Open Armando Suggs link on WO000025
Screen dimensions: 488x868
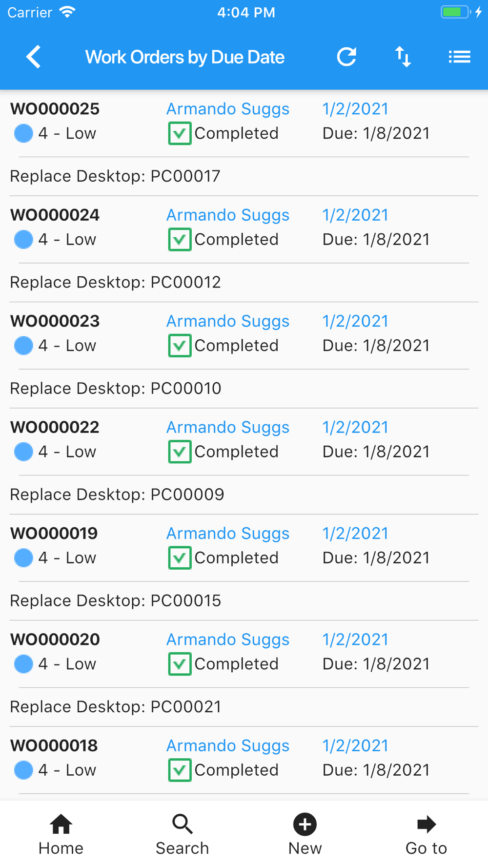tap(228, 109)
